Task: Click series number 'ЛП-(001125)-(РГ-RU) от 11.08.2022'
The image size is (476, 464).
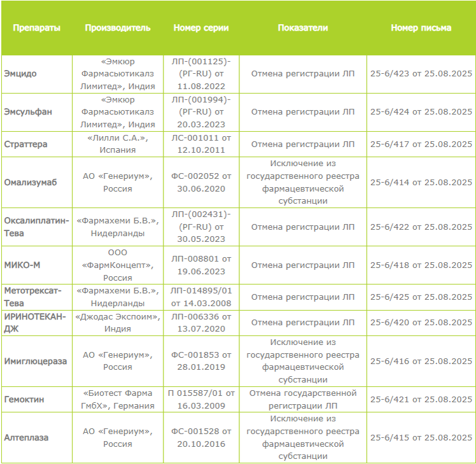Action: coord(201,74)
